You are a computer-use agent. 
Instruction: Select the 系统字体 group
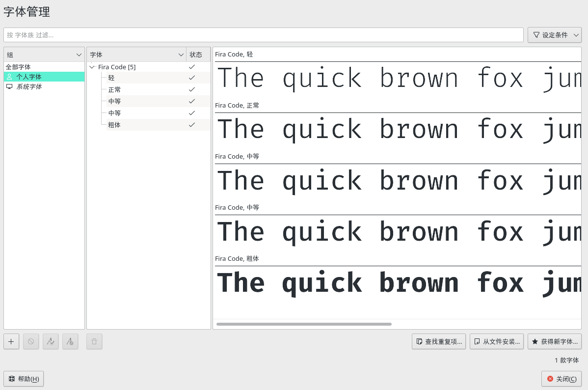[x=44, y=86]
